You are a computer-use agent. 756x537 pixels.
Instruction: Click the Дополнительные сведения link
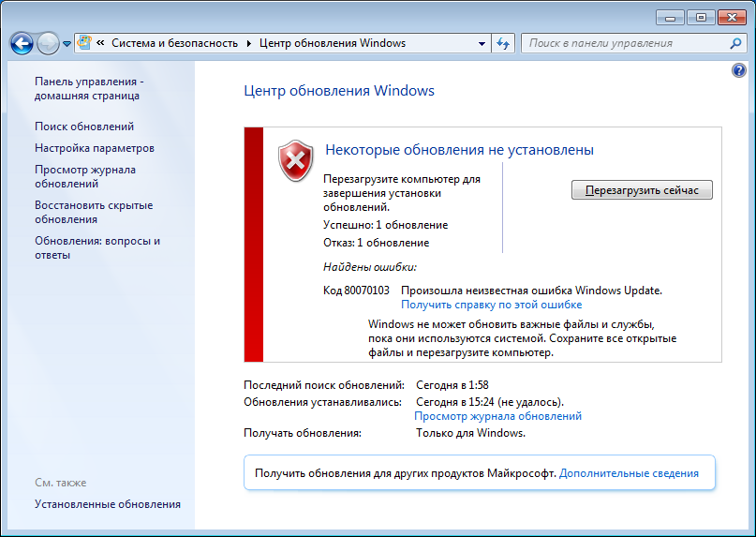pyautogui.click(x=629, y=473)
